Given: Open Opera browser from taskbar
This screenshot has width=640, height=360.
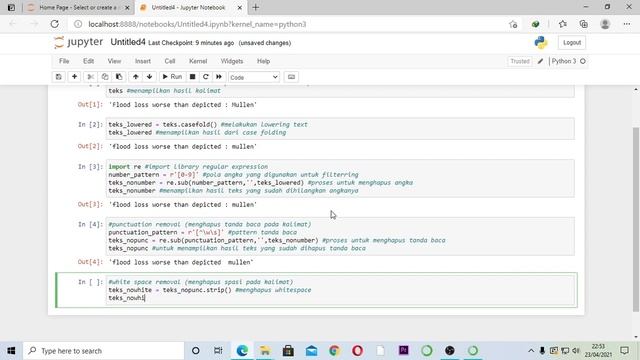Looking at the screenshot, I should (358, 351).
